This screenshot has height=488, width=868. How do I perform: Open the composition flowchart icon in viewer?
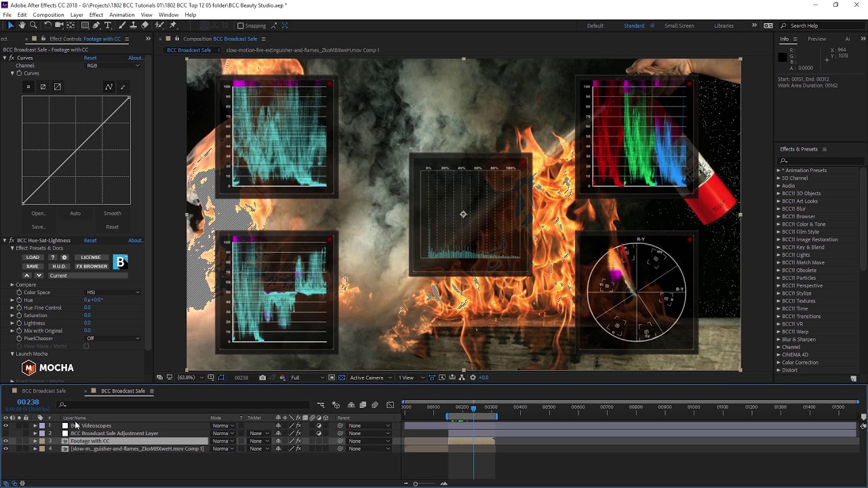tap(462, 378)
